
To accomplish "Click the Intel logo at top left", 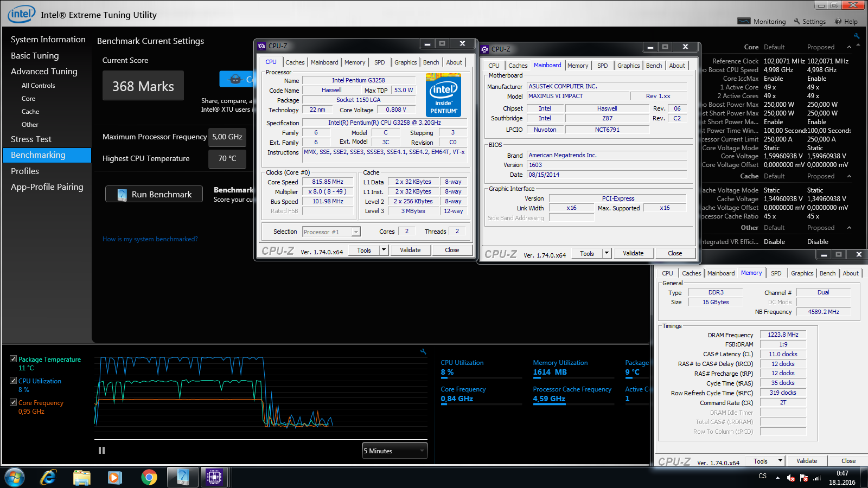I will (22, 14).
